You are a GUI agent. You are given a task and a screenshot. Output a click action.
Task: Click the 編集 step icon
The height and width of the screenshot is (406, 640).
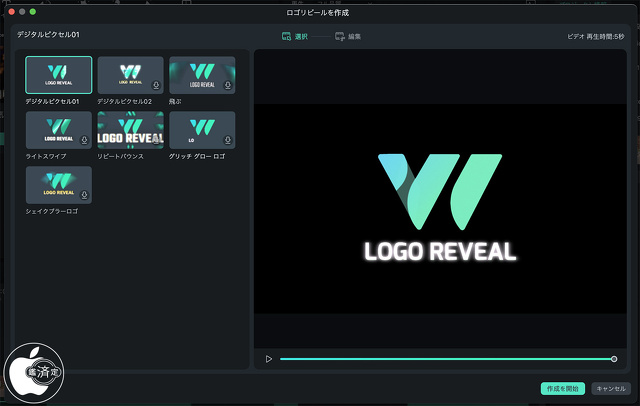340,36
